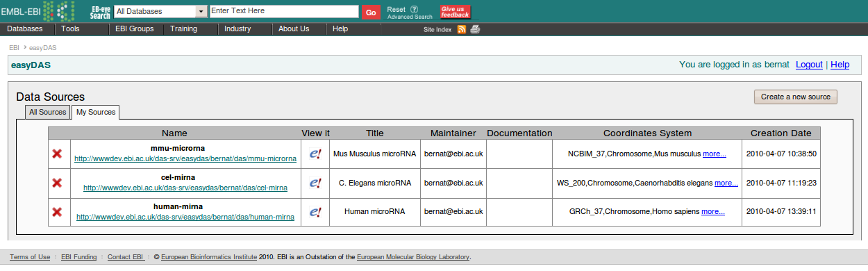View cel-mirna in Ensembl via the e! icon
The image size is (868, 271).
coord(315,183)
